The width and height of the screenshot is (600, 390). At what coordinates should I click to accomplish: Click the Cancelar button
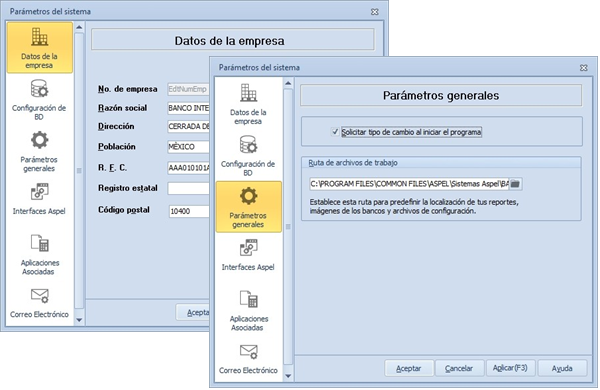(459, 368)
